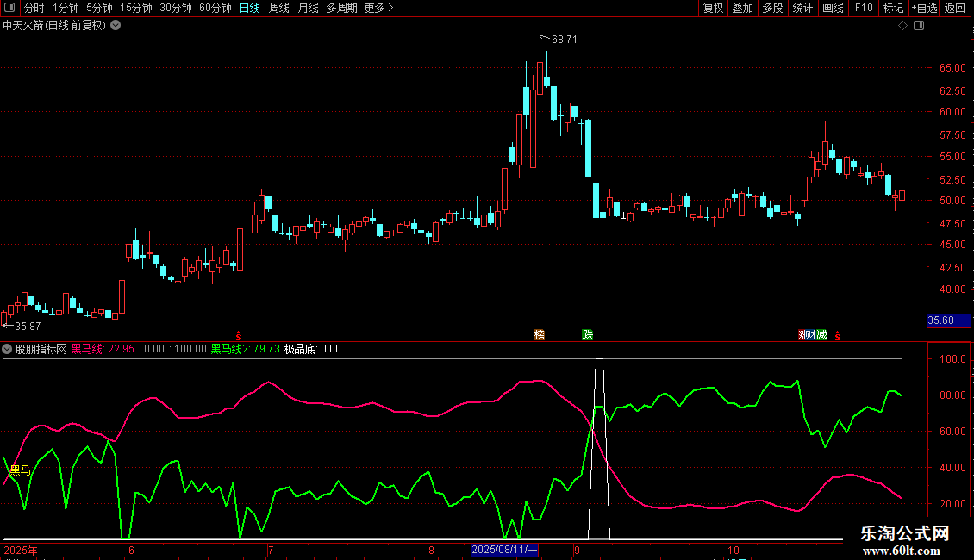Image resolution: width=974 pixels, height=560 pixels.
Task: Click the 极品底: 0.00 label
Action: click(312, 349)
